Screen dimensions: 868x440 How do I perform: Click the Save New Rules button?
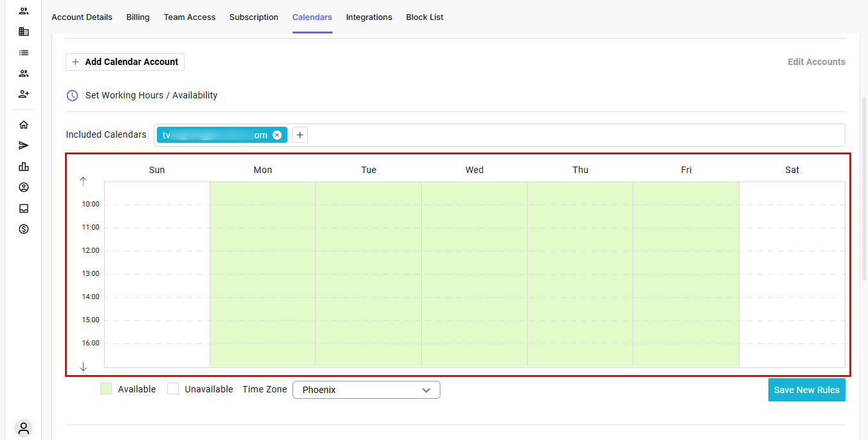coord(806,390)
